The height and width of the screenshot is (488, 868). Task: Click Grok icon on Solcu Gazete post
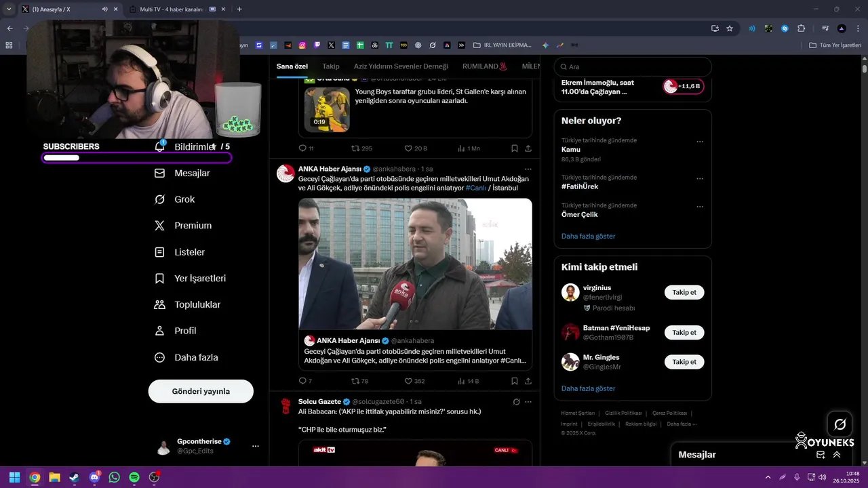516,402
